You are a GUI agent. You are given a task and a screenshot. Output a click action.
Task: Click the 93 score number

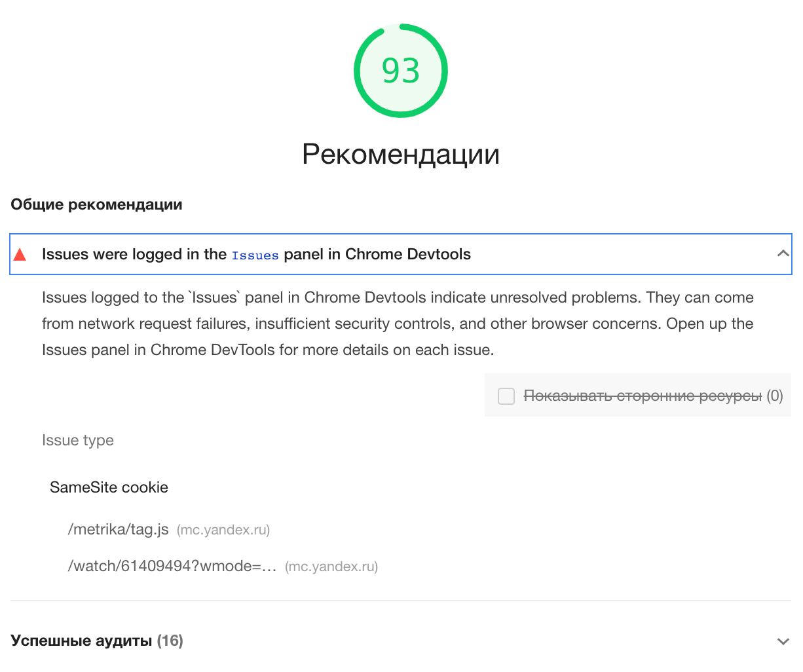tap(401, 71)
